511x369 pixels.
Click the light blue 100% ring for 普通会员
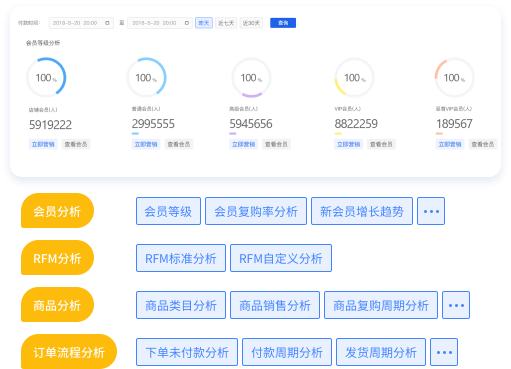coord(146,78)
